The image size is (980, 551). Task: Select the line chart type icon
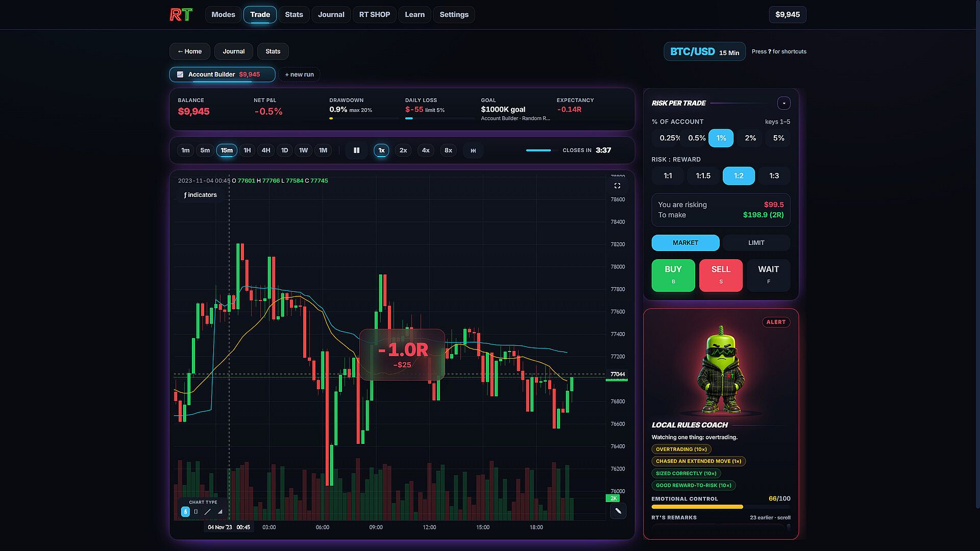pos(208,512)
